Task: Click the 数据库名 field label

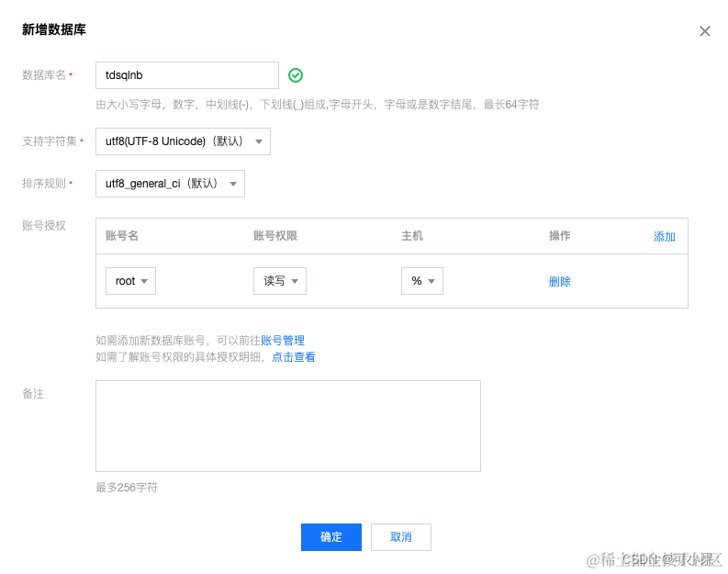Action: pos(44,75)
